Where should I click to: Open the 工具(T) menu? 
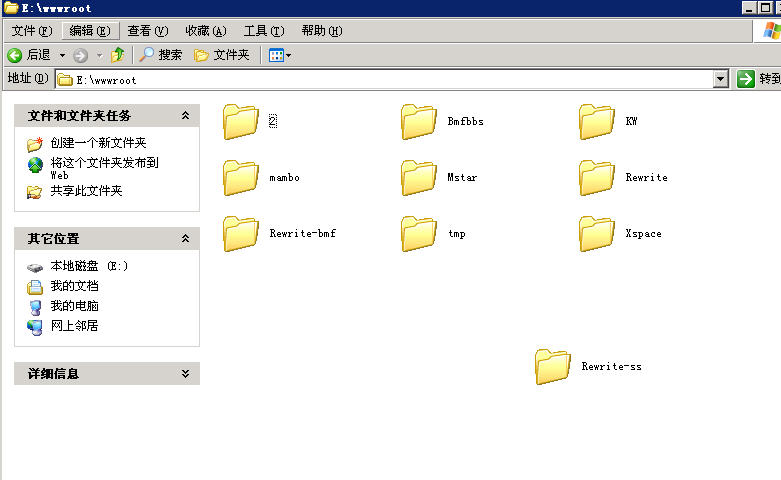263,31
